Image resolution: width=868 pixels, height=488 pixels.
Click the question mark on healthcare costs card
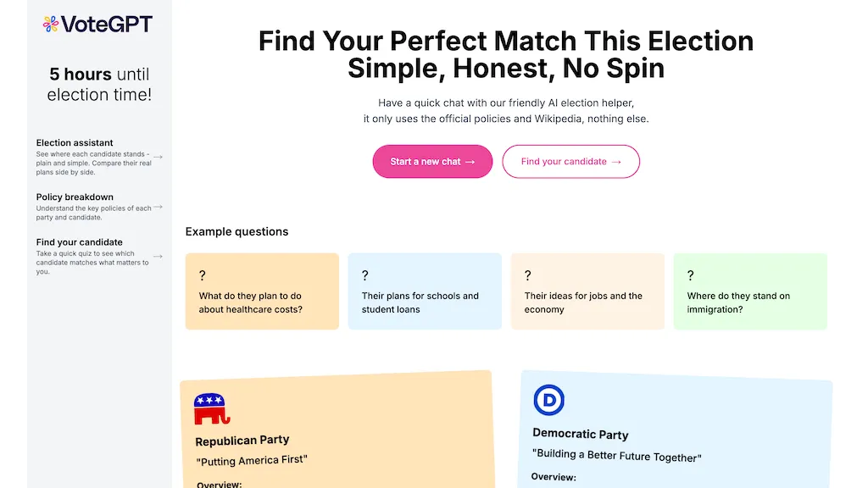tap(202, 275)
